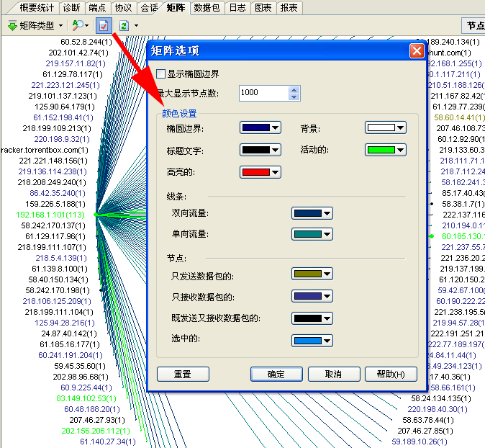Open the 高亮的 red color dropdown
Screen dimensions: 485x448
[260, 172]
